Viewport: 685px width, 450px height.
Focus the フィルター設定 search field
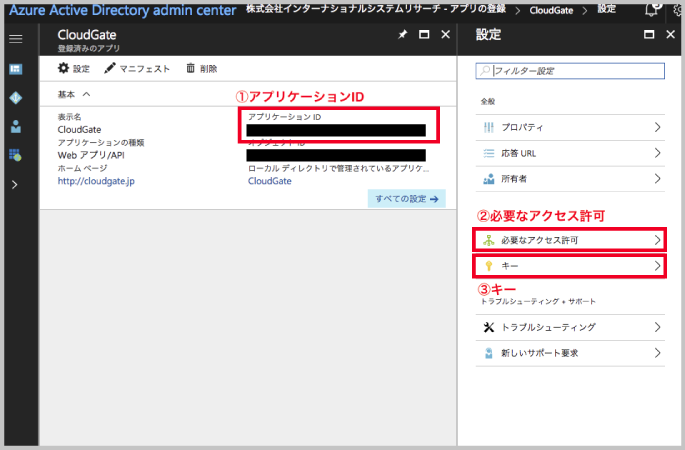[x=570, y=71]
